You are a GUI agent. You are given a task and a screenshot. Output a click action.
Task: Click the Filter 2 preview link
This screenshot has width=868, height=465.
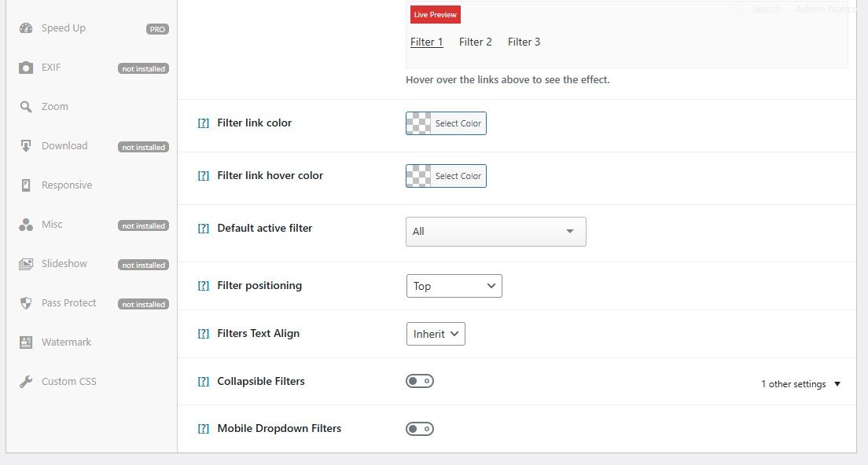(x=476, y=42)
